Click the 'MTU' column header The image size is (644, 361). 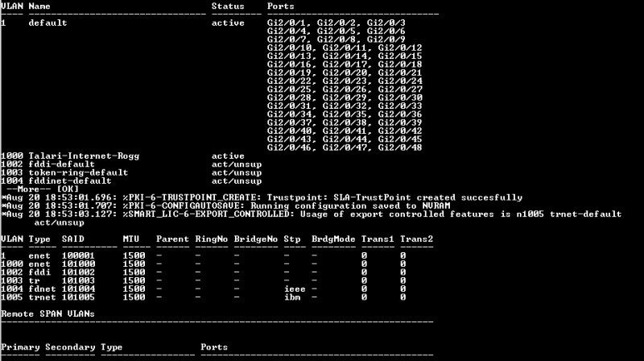click(x=131, y=239)
